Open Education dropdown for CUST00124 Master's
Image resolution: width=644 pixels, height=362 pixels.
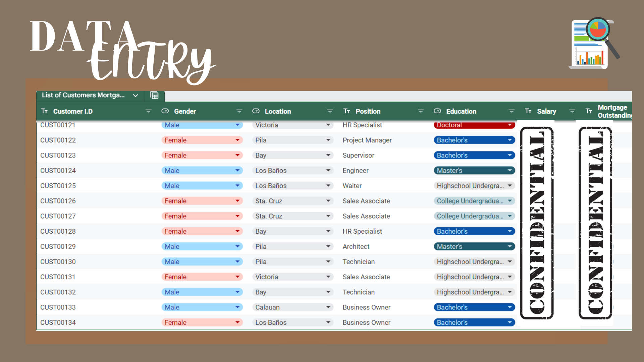pyautogui.click(x=509, y=171)
